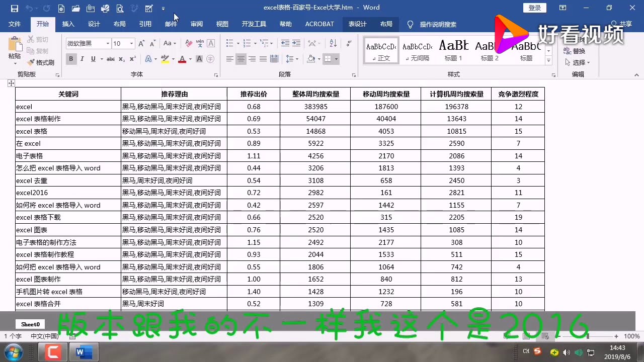Screen dimensions: 644x362
Task: Toggle right alignment
Action: [252, 59]
